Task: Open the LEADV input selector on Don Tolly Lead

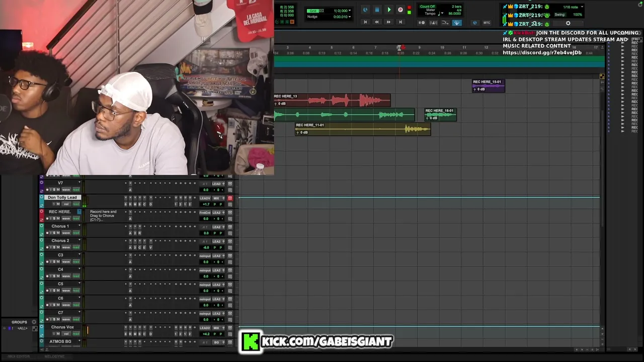Action: tap(205, 198)
